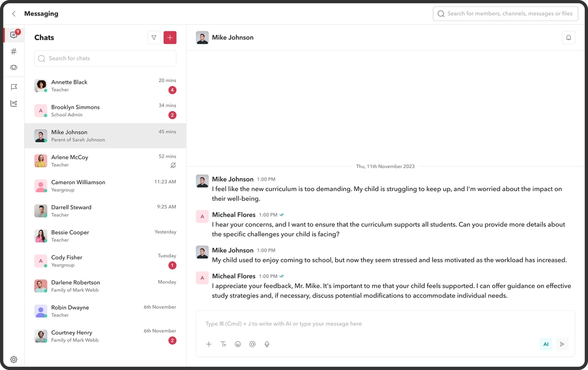Screen dimensions: 588x370
Task: Click Mike Johnson name in the chat header
Action: pos(233,38)
